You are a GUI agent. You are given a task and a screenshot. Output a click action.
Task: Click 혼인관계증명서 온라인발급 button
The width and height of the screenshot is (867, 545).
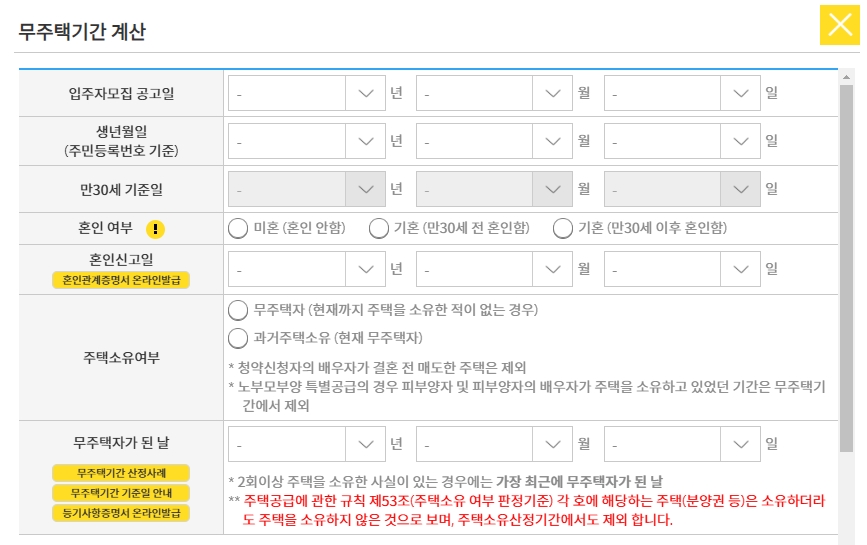[121, 280]
